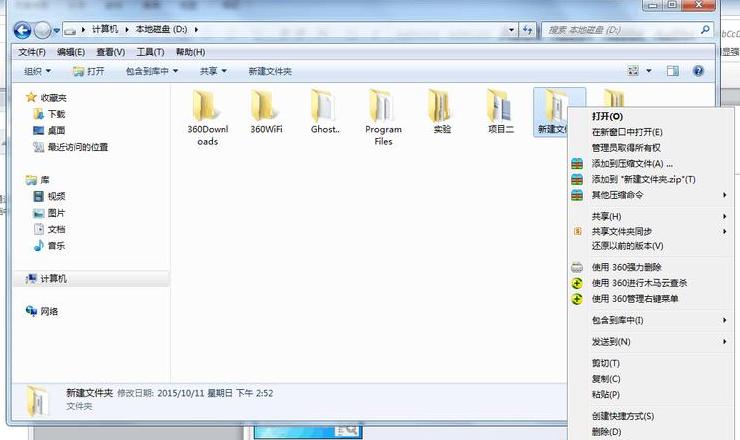The width and height of the screenshot is (740, 440).
Task: Click the magnifier search icon
Action: [x=705, y=30]
